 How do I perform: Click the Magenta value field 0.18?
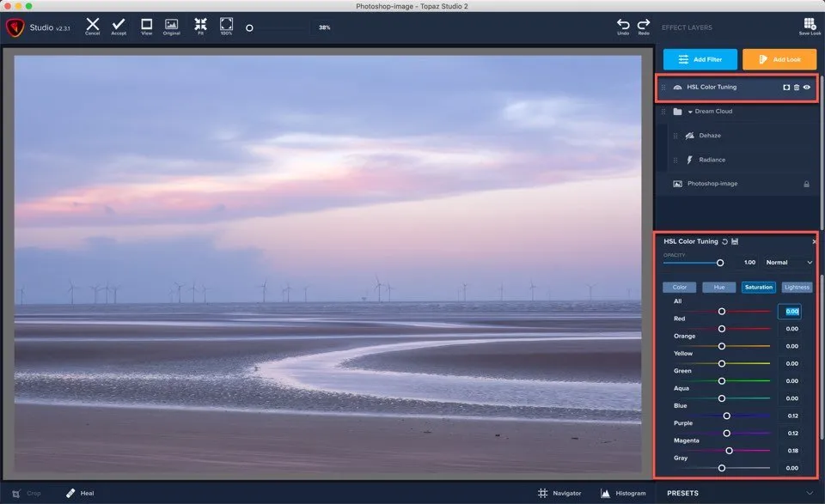tap(792, 451)
